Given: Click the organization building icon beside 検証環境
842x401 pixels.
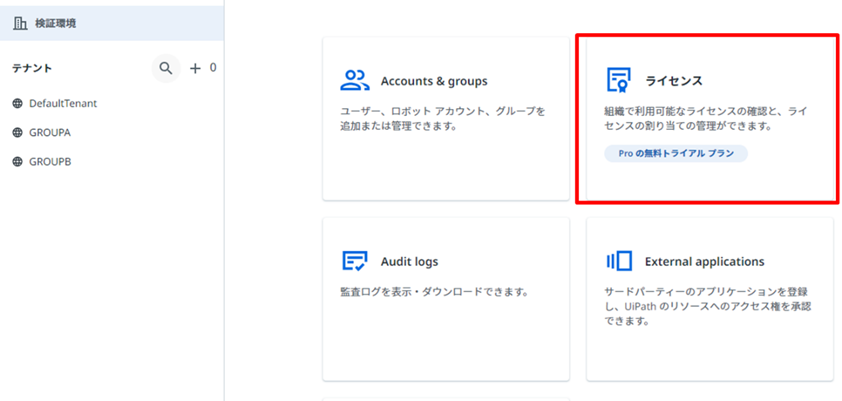Looking at the screenshot, I should pos(20,23).
